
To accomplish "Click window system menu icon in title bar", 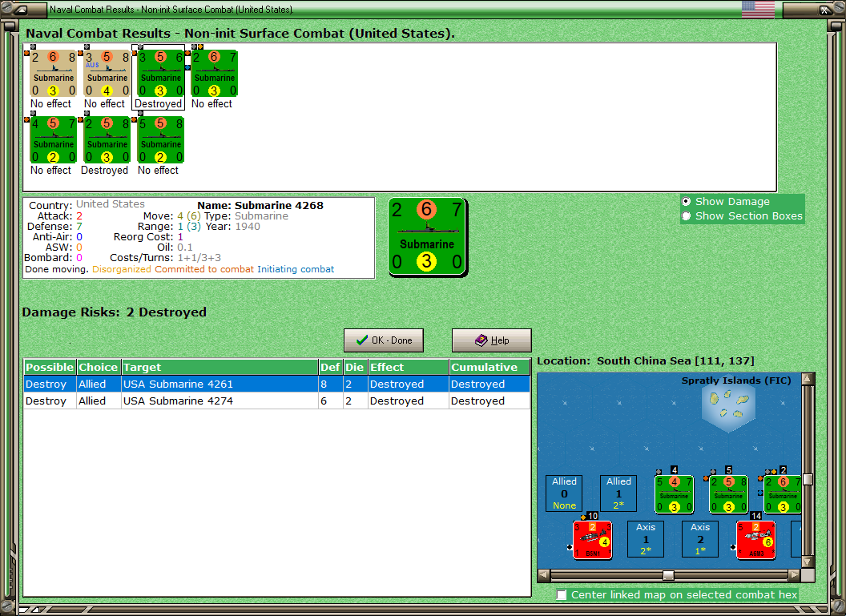I will click(x=21, y=9).
